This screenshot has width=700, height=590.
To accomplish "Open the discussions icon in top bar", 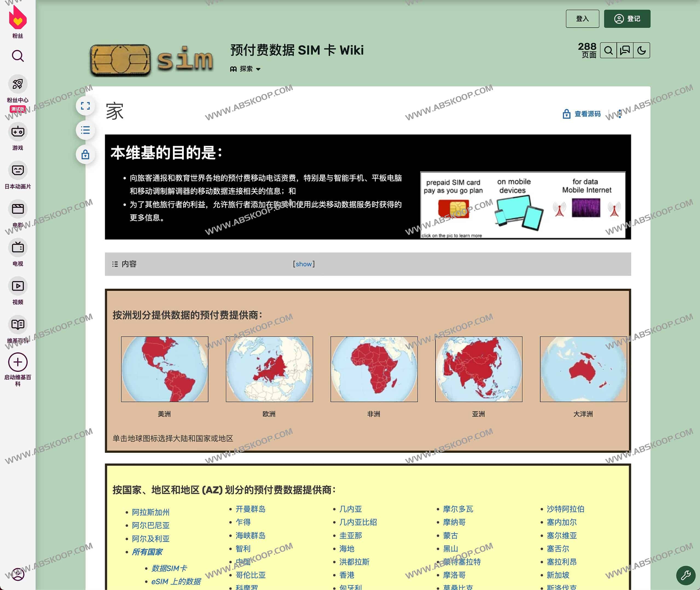I will pos(625,51).
